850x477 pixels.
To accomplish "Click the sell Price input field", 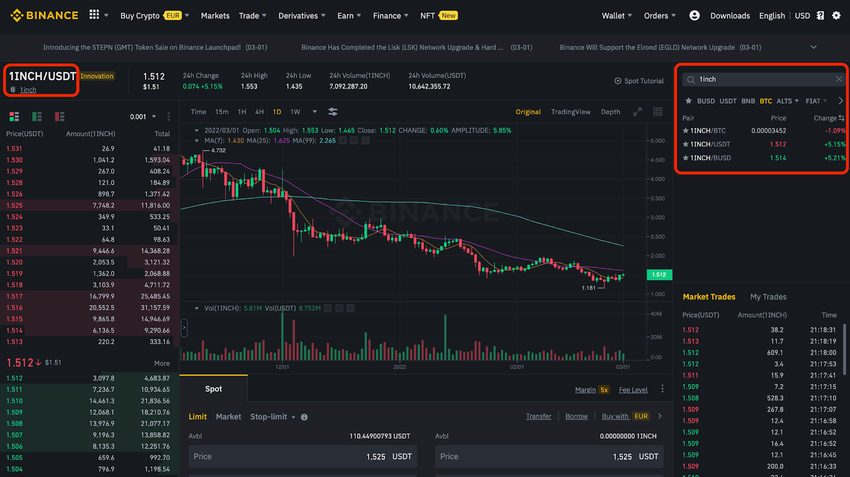I will click(x=549, y=456).
